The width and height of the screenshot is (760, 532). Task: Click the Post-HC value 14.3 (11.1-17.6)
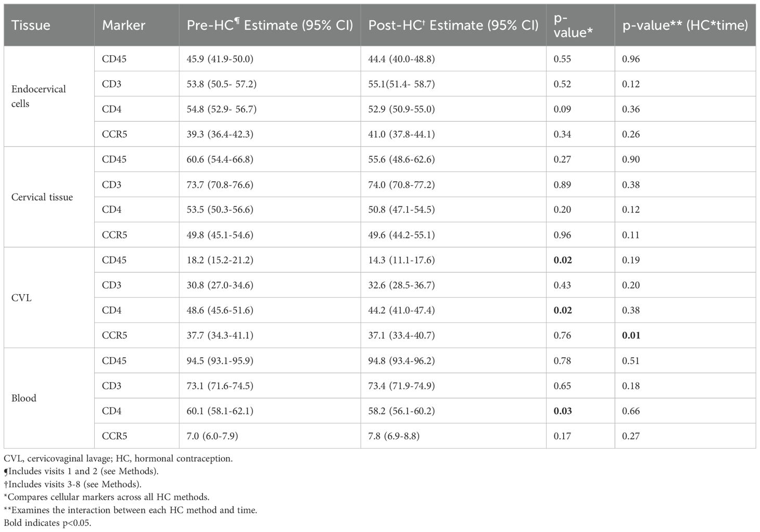(401, 260)
